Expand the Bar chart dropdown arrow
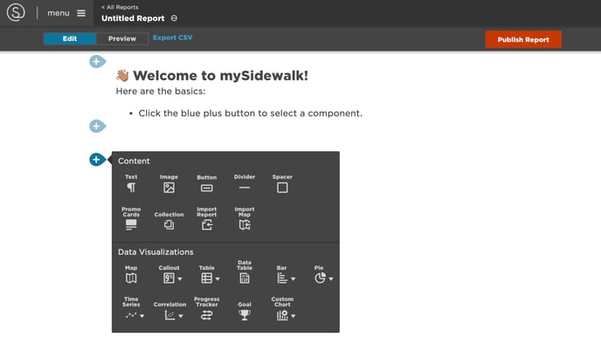Screen dimensions: 601x364 (x=294, y=279)
